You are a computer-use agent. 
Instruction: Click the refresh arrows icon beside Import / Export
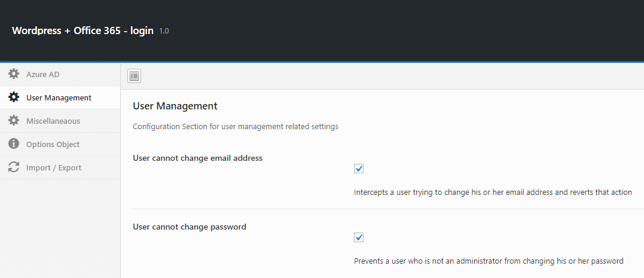coord(14,167)
